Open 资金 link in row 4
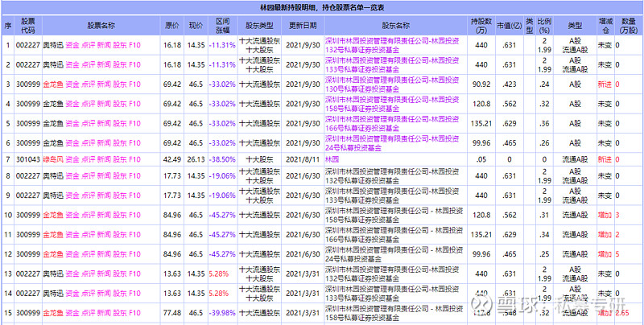This screenshot has height=325, width=644. pyautogui.click(x=72, y=104)
